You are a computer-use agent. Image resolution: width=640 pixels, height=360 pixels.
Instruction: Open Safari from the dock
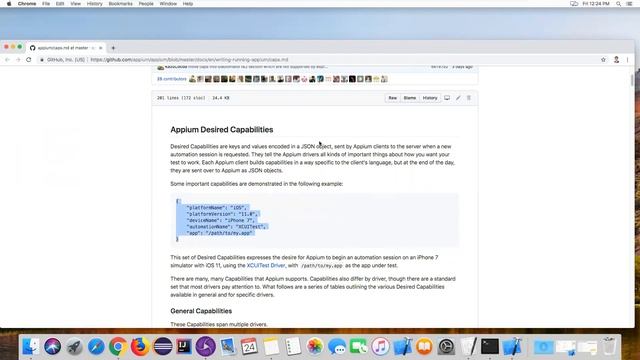click(x=96, y=347)
